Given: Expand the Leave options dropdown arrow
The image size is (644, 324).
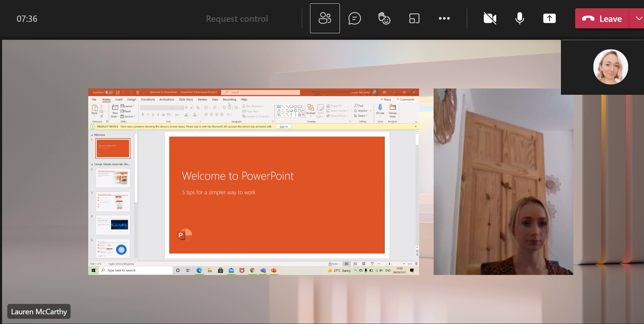Looking at the screenshot, I should click(x=638, y=19).
